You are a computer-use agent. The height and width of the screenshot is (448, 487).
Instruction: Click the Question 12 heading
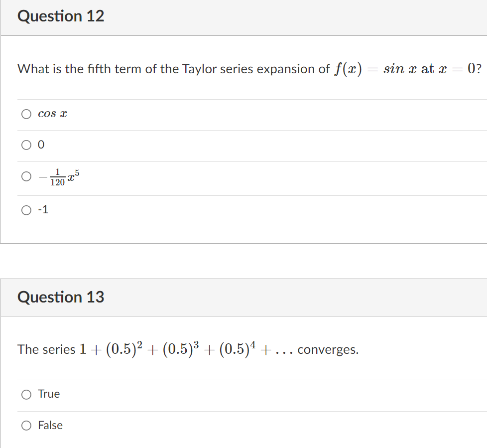pyautogui.click(x=61, y=16)
